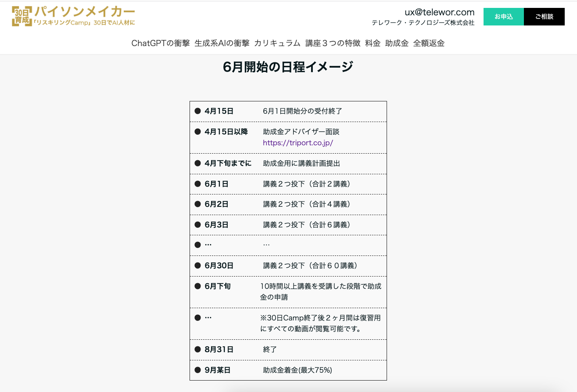This screenshot has height=392, width=577.
Task: Click 助成金着金(最大75%) text
Action: (x=297, y=370)
